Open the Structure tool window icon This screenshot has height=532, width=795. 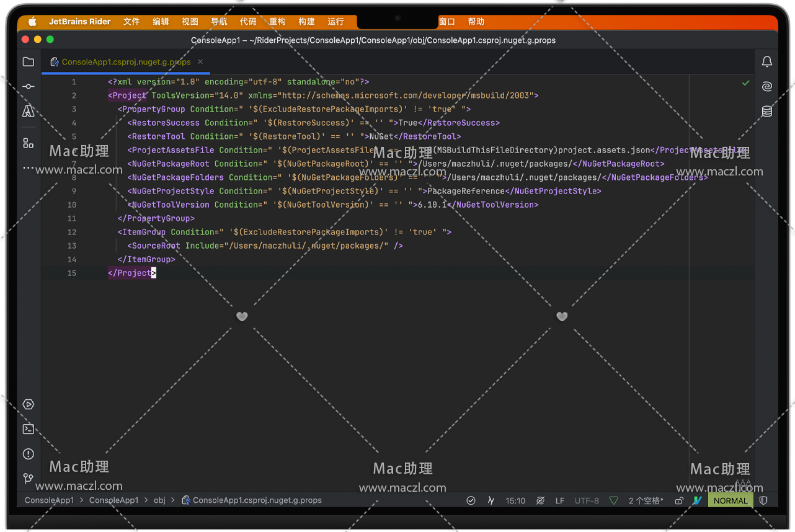pyautogui.click(x=29, y=143)
